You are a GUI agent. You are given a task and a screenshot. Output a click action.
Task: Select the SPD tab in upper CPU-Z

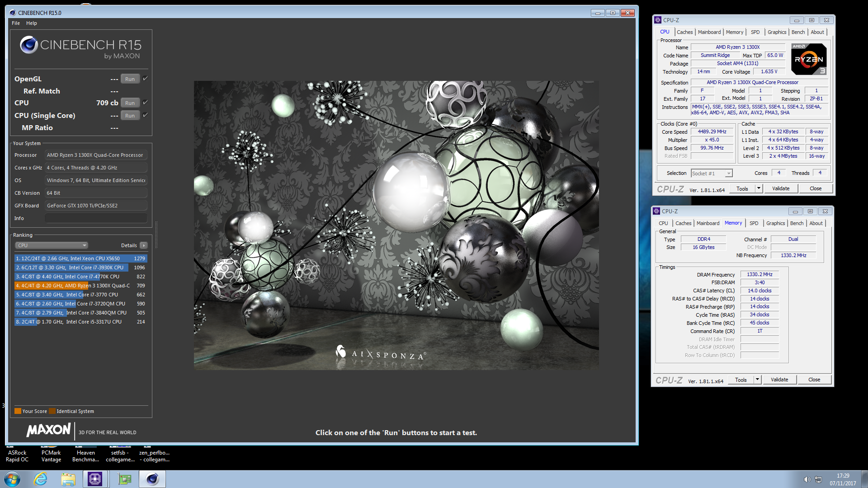coord(755,32)
